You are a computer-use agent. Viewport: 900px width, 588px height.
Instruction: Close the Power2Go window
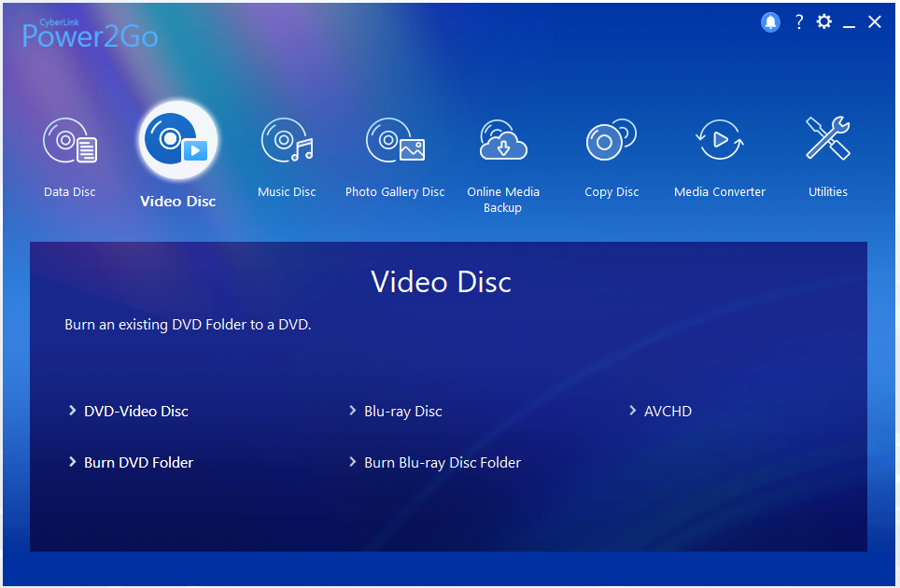point(875,21)
